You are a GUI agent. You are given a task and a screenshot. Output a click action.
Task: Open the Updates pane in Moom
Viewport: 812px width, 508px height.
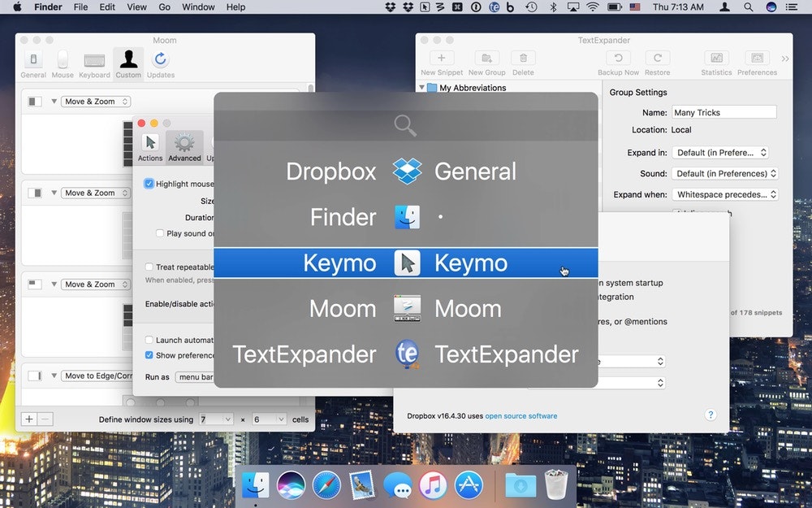pyautogui.click(x=161, y=64)
